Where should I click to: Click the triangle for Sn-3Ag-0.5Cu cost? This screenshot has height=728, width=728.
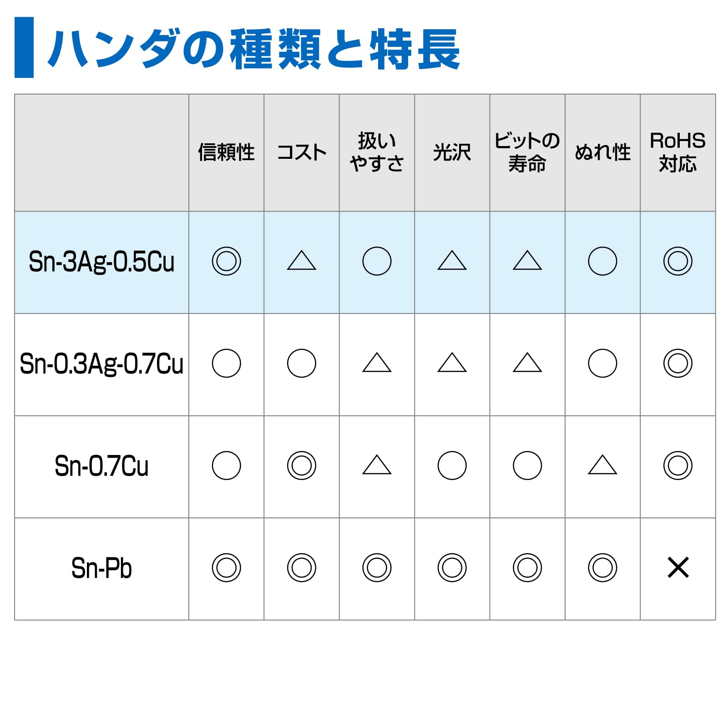[302, 260]
